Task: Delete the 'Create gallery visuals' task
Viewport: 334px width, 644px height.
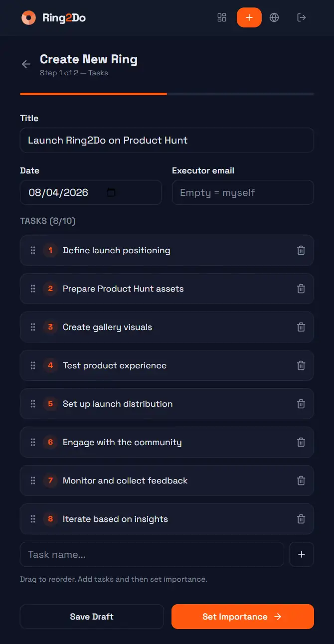Action: [301, 327]
